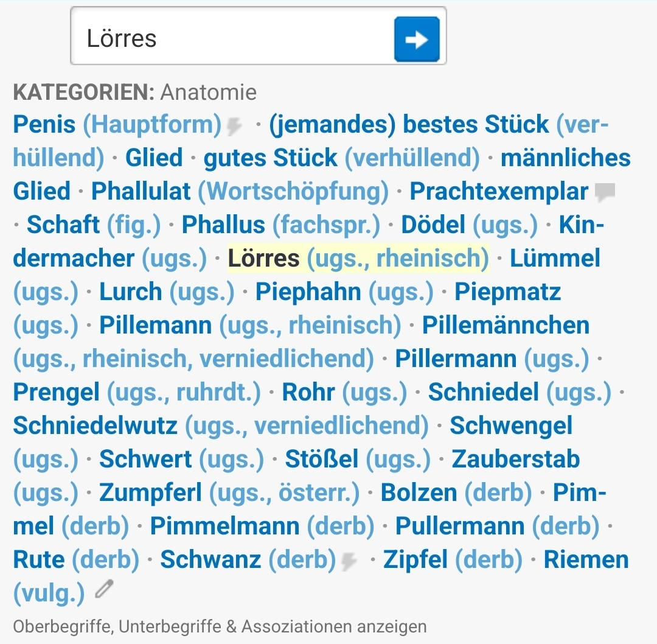Open the Lümmel entry
The image size is (657, 644).
pyautogui.click(x=554, y=258)
